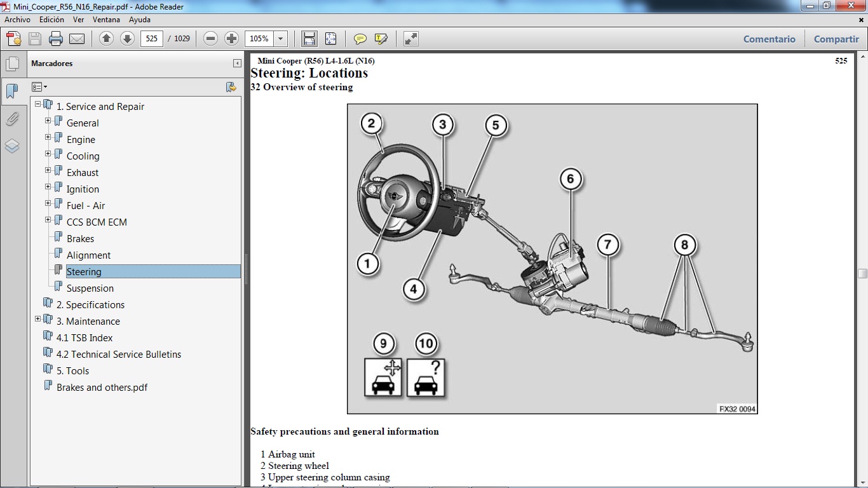Select the 2. Specifications bookmark

(x=90, y=305)
